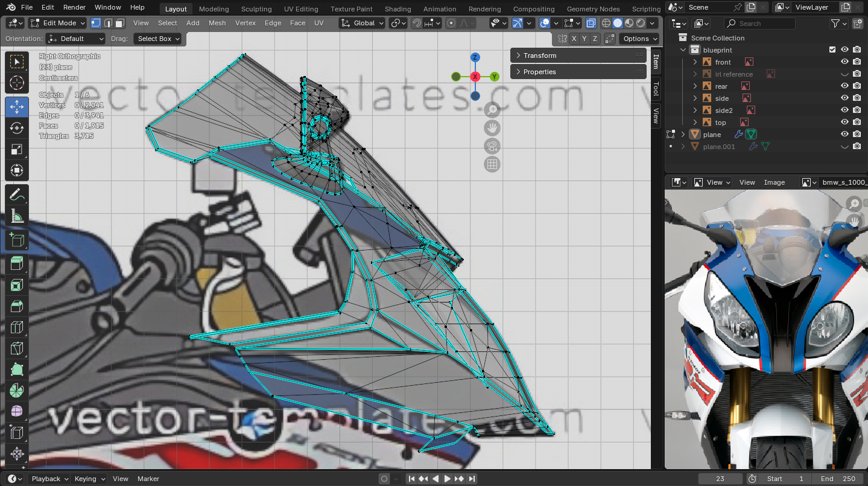Switch perspective/orthographic via grid gizmo icon
Image resolution: width=868 pixels, height=486 pixels.
point(493,164)
